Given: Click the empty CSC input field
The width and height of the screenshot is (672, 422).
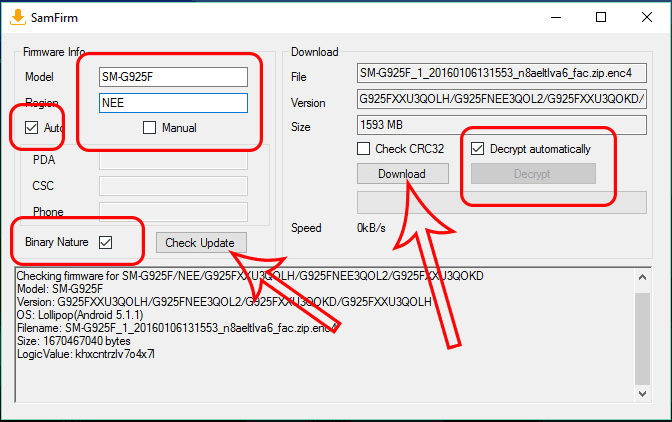Looking at the screenshot, I should click(173, 186).
